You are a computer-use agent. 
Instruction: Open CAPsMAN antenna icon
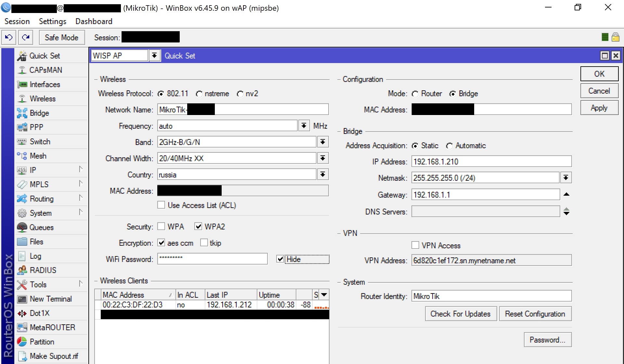22,70
